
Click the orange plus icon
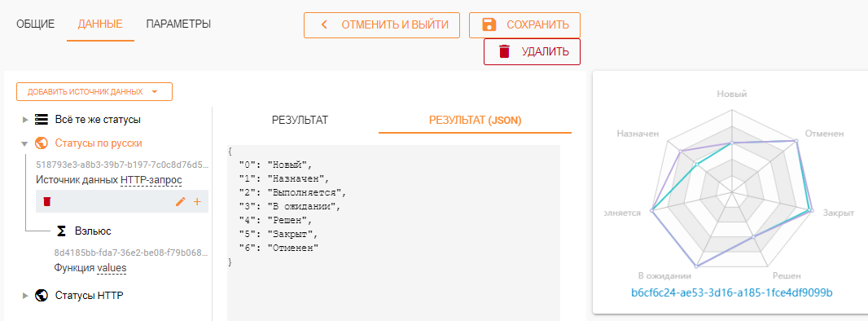tap(197, 202)
